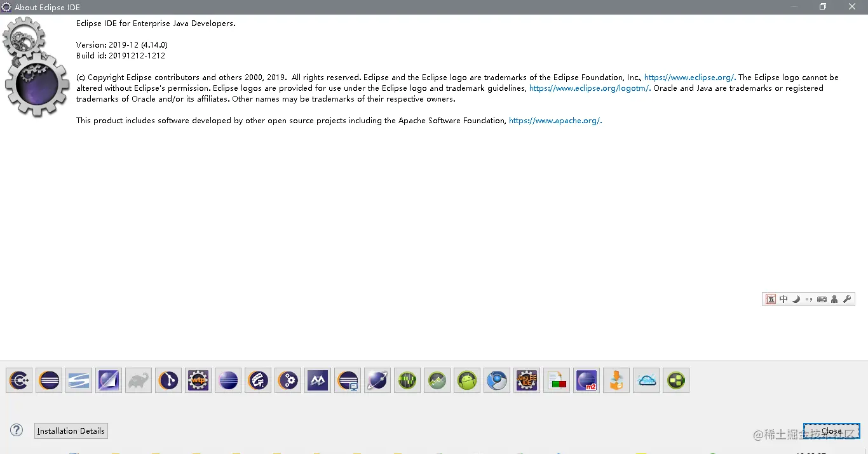The image size is (868, 454).
Task: Open the eclipse.org/logotm/ guidelines link
Action: coord(590,88)
